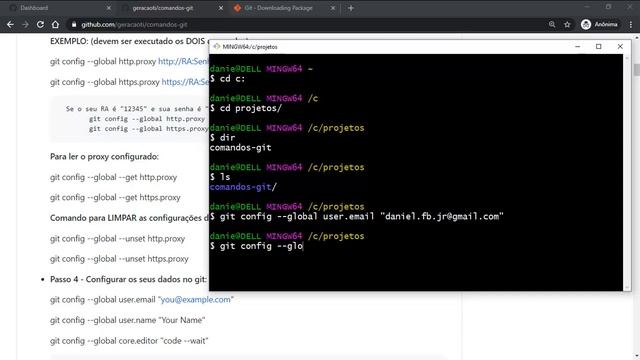Click the 'git config --global user.email' terminal line

357,216
